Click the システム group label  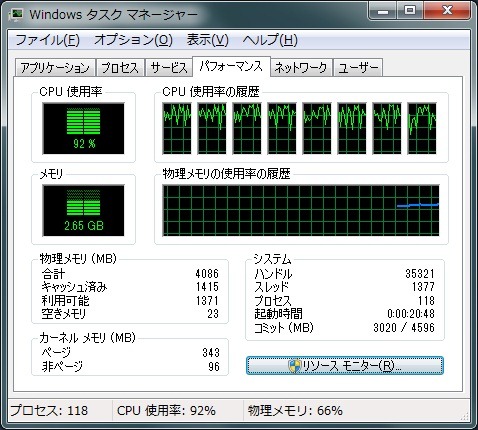click(272, 259)
